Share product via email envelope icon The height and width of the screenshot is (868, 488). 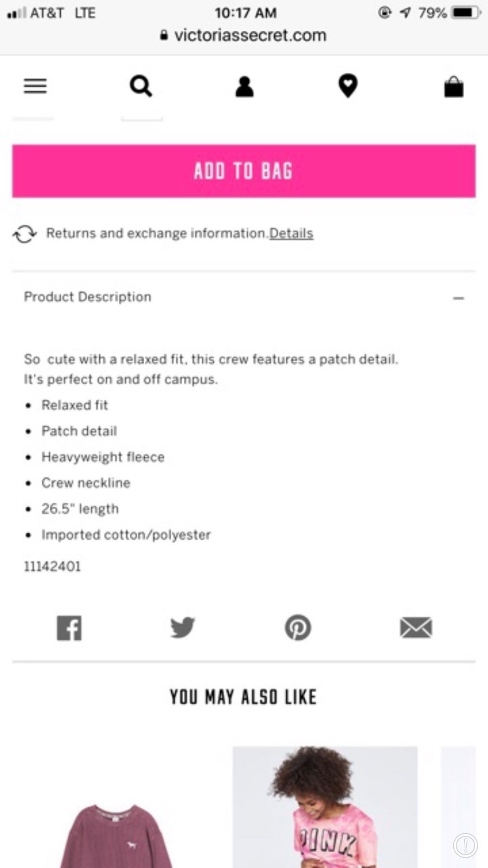coord(416,628)
